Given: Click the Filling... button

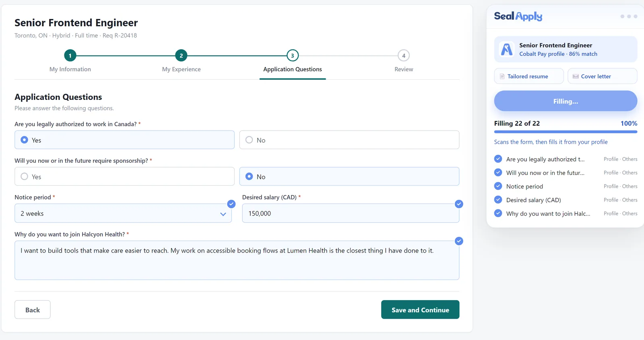Looking at the screenshot, I should [x=566, y=101].
